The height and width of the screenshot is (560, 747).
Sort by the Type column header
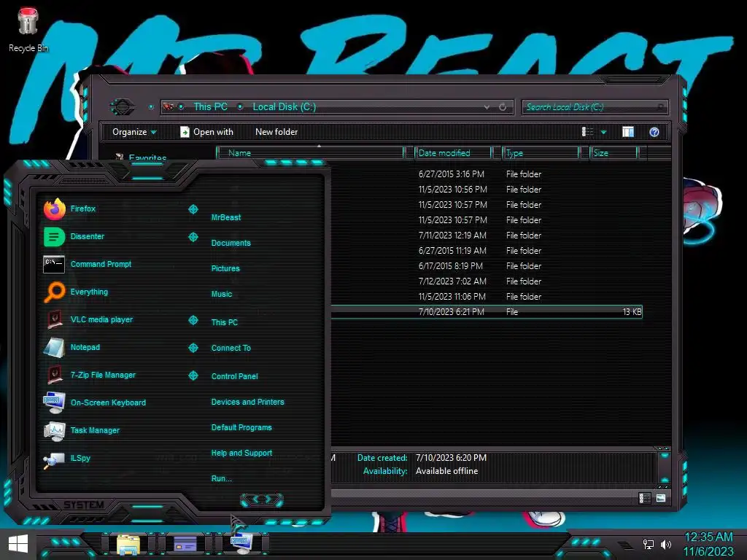pyautogui.click(x=541, y=153)
